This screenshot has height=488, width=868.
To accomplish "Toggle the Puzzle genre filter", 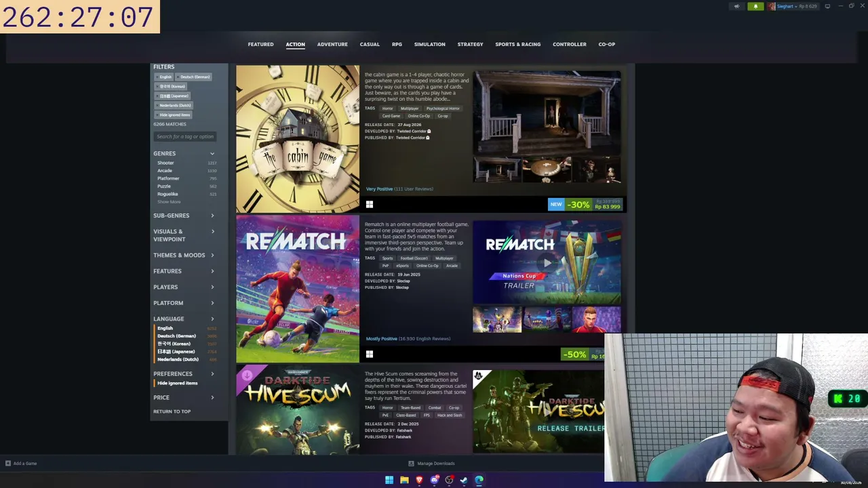I will click(x=186, y=186).
